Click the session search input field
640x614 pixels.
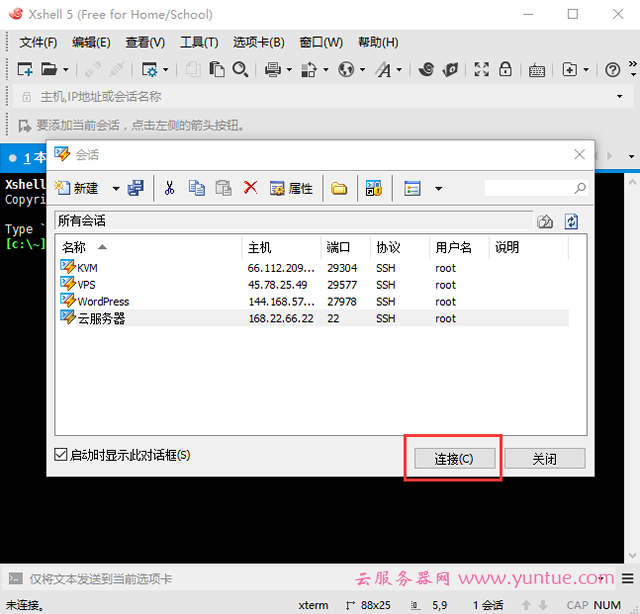(528, 188)
